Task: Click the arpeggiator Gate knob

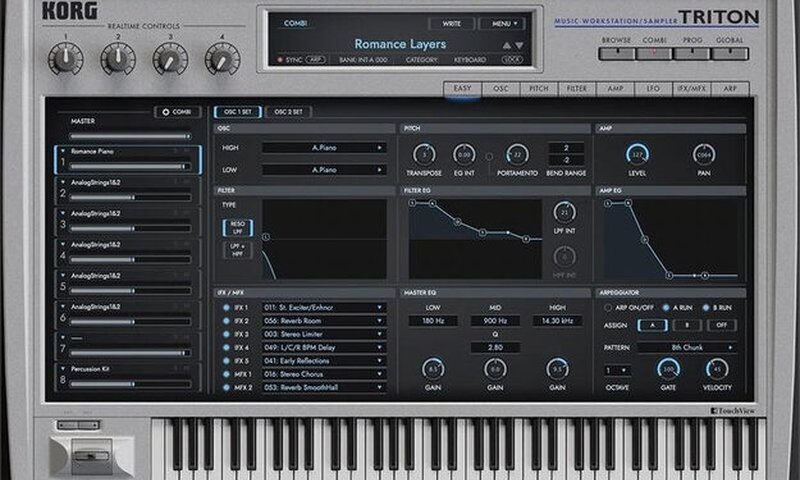Action: coord(668,368)
